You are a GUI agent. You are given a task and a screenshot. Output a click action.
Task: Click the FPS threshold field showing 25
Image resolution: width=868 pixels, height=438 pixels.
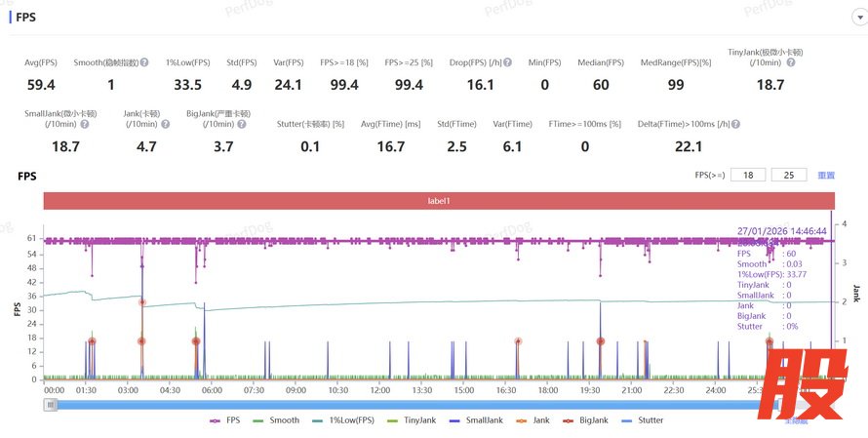point(788,176)
